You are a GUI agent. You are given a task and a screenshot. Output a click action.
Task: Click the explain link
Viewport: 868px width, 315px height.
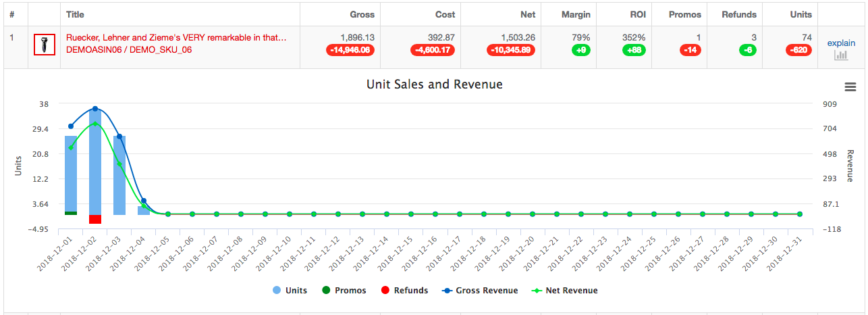(x=841, y=43)
